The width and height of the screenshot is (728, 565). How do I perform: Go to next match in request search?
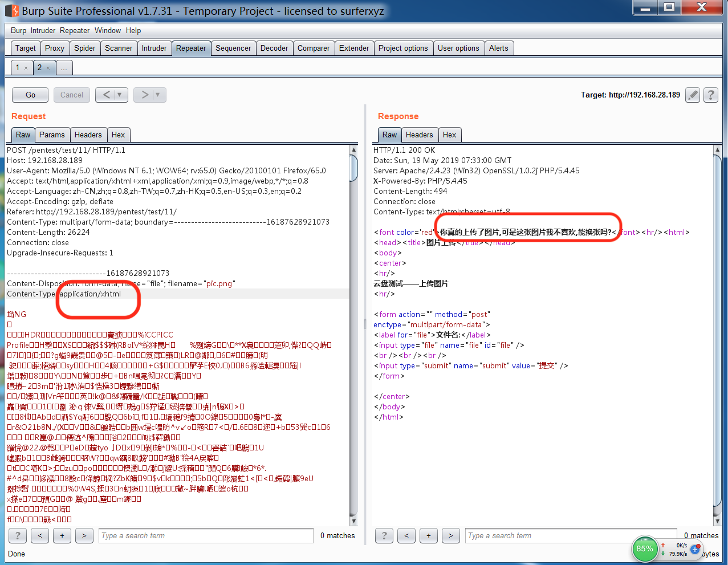click(x=84, y=535)
